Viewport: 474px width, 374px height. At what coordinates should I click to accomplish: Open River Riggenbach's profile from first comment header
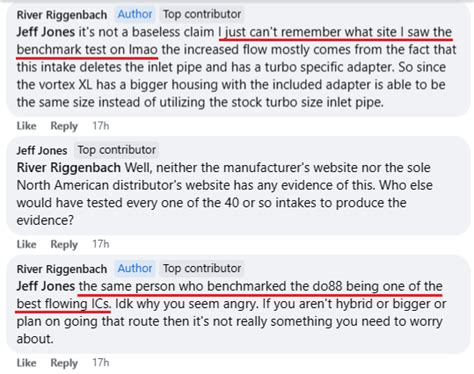62,15
